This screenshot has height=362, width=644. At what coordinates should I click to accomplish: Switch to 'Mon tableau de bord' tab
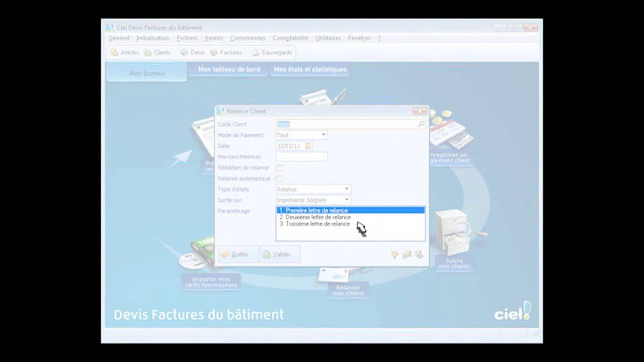point(229,69)
